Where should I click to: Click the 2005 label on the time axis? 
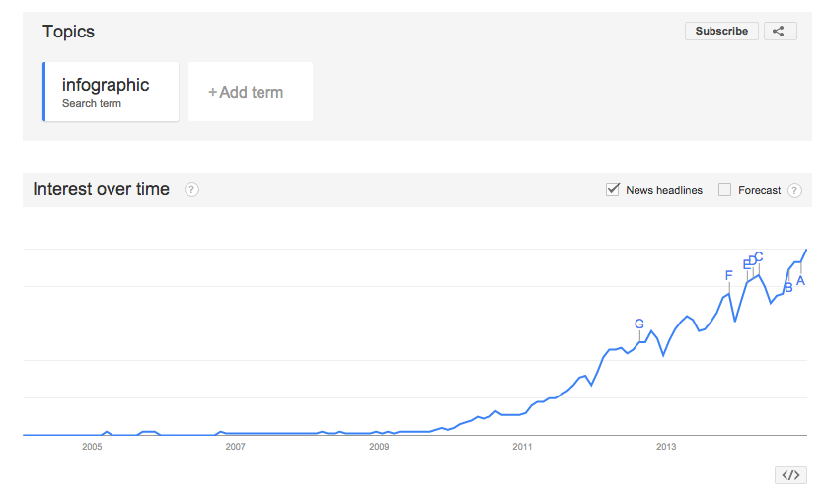(x=92, y=447)
